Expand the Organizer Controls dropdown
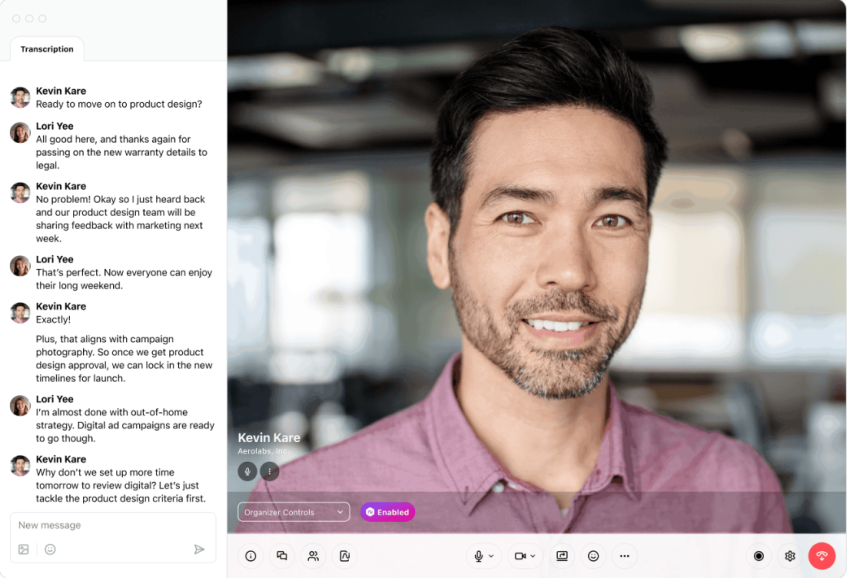The width and height of the screenshot is (850, 578). [x=293, y=512]
